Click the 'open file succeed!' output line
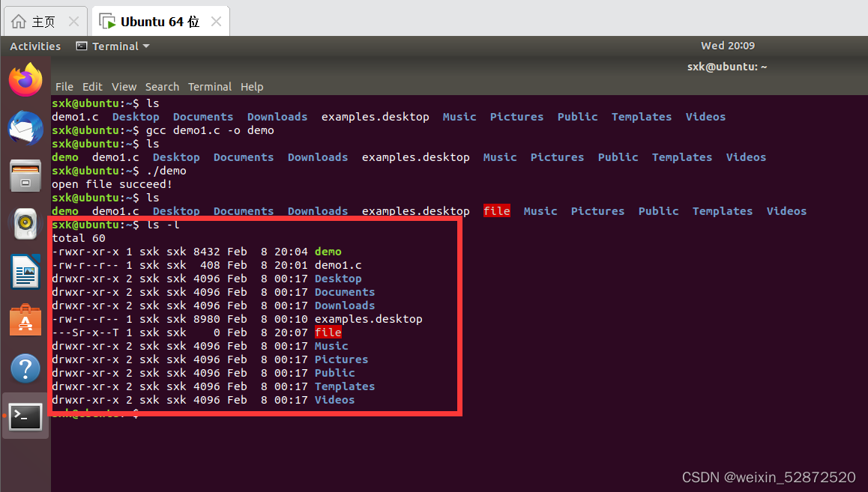 coord(112,184)
